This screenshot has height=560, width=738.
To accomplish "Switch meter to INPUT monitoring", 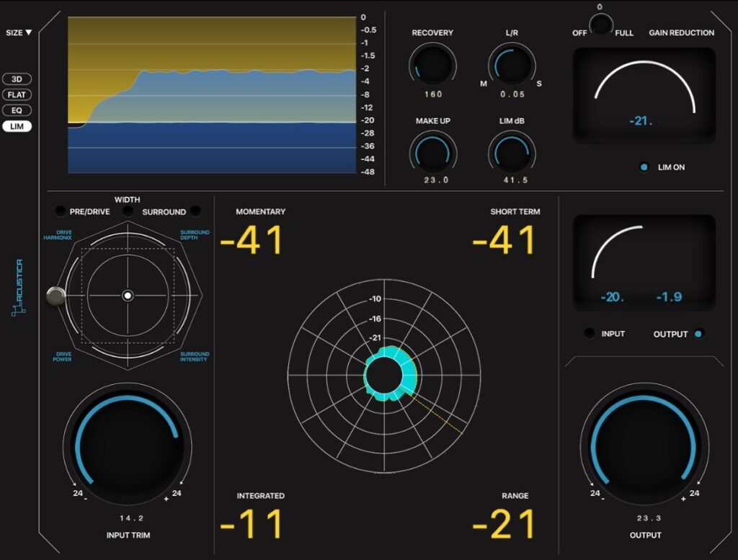I will [x=589, y=334].
